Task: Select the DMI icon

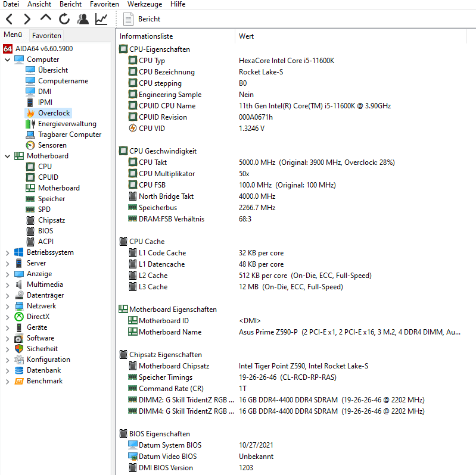Action: [30, 92]
